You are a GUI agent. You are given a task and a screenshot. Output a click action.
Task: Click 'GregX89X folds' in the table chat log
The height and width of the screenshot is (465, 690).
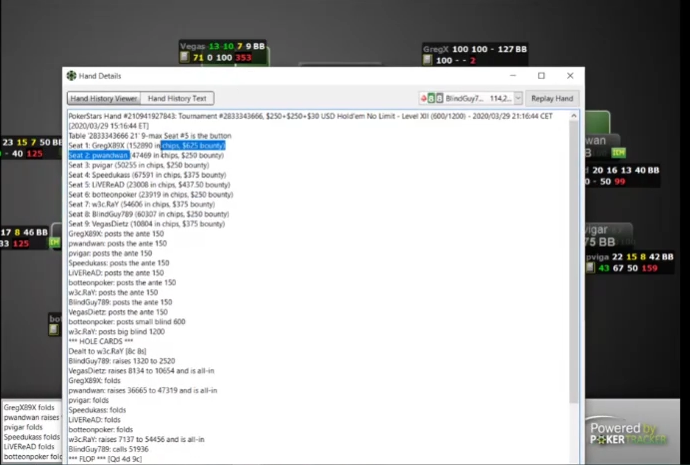[x=29, y=407]
